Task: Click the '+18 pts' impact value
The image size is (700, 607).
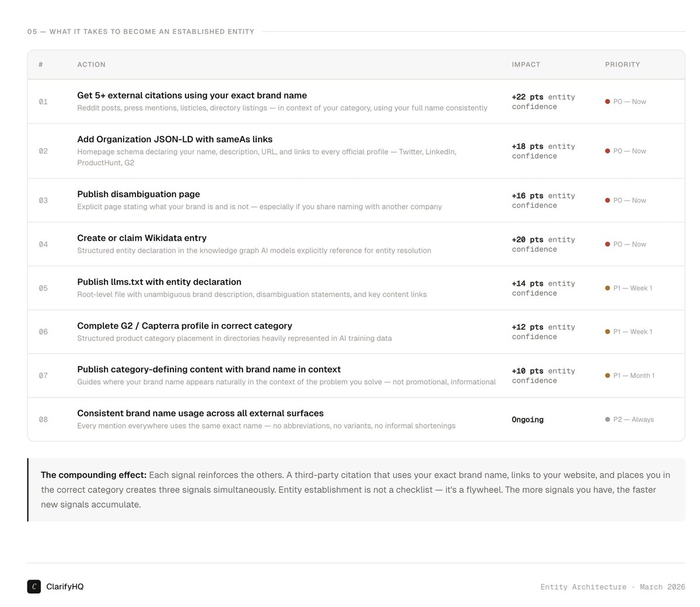Action: (527, 146)
